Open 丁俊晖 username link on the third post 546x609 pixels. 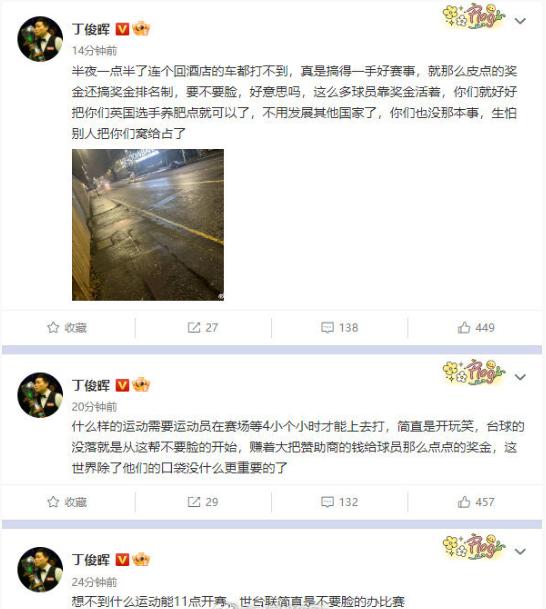pyautogui.click(x=91, y=560)
